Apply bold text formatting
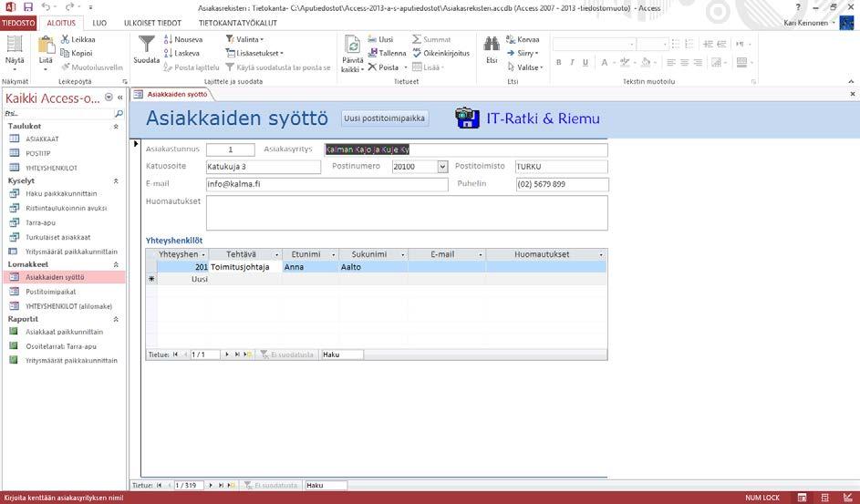This screenshot has height=504, width=860. click(559, 63)
